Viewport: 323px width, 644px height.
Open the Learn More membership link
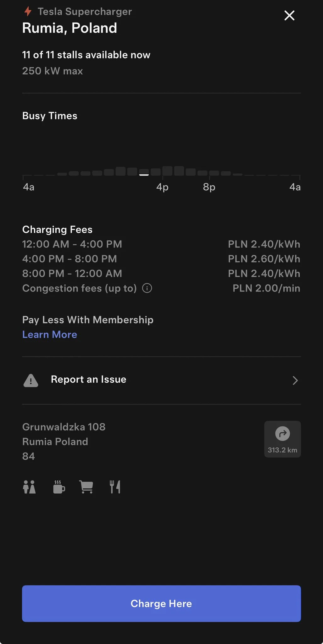click(50, 335)
